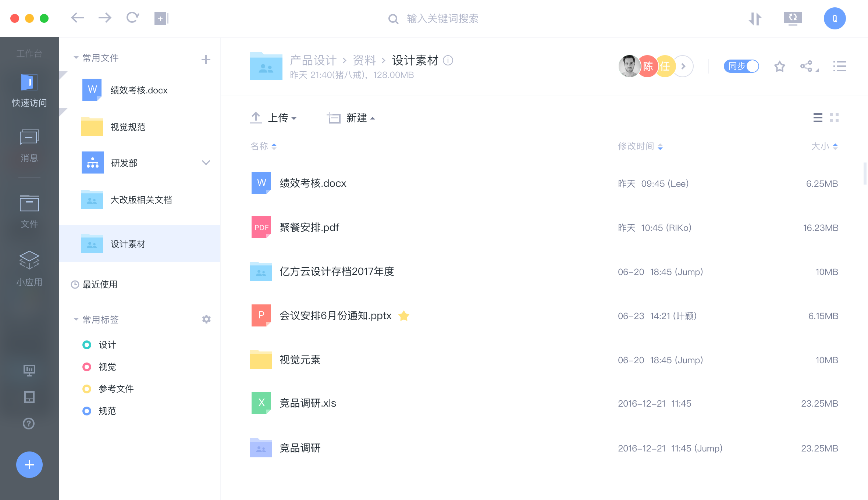The image size is (868, 500).
Task: Expand the 上传 dropdown
Action: (x=281, y=118)
